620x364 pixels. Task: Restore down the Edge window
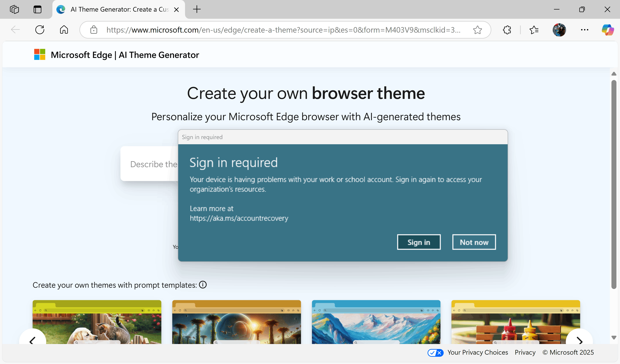[x=582, y=9]
